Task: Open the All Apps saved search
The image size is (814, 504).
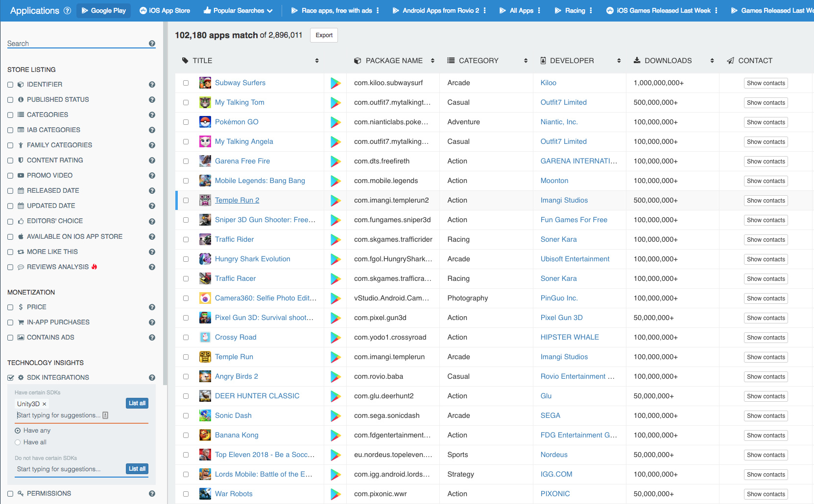Action: coord(516,10)
